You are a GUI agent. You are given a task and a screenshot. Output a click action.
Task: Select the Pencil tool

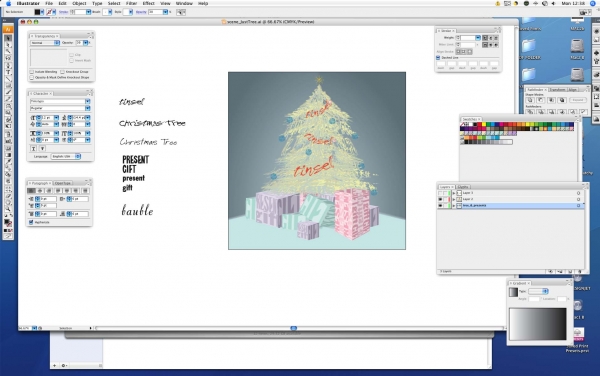pos(8,99)
